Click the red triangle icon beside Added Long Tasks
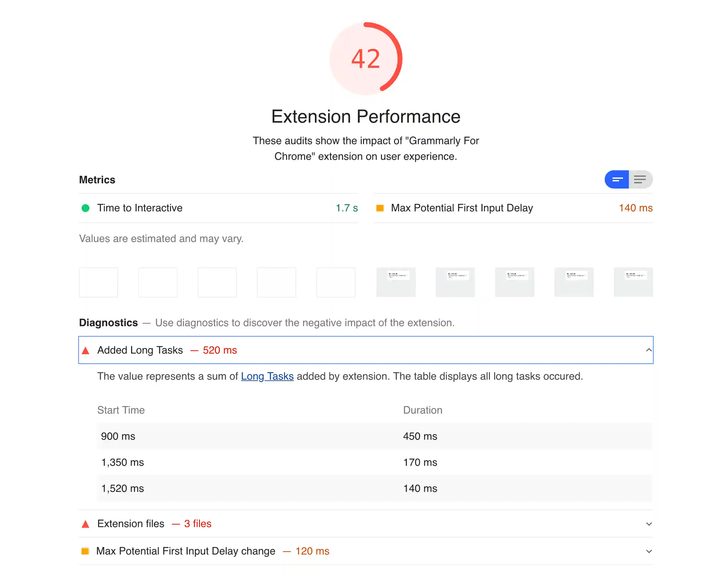This screenshot has height=578, width=728. [85, 350]
